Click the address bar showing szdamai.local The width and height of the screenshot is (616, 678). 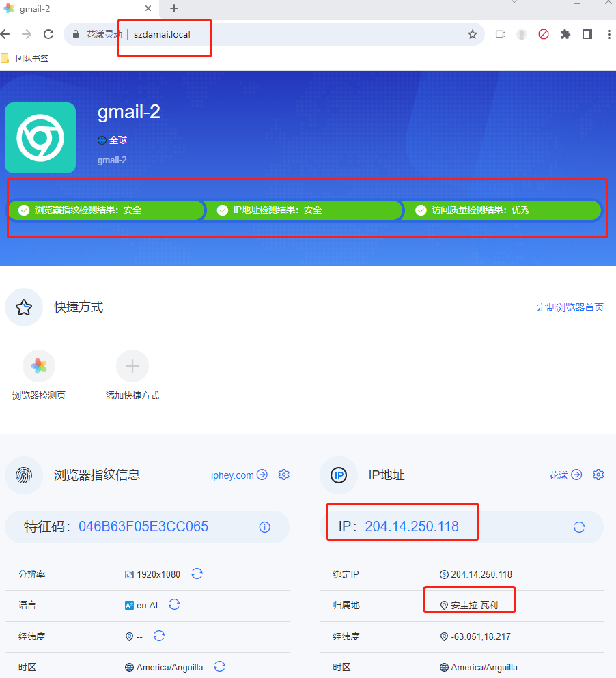273,34
